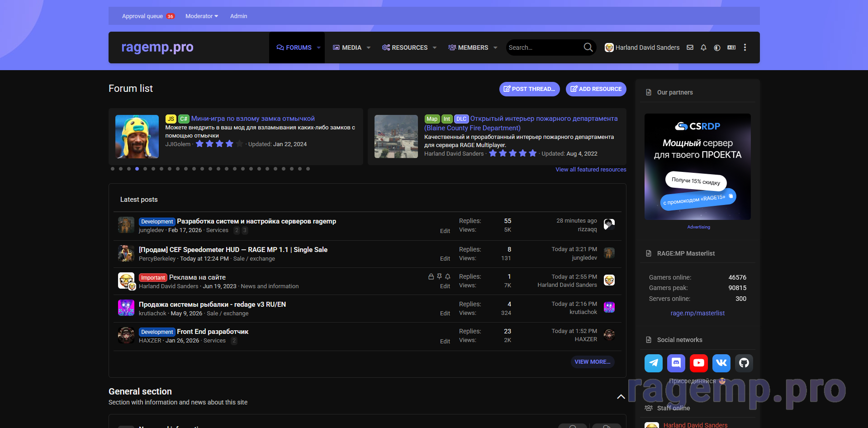
Task: Open the Members navigation tab
Action: point(468,48)
